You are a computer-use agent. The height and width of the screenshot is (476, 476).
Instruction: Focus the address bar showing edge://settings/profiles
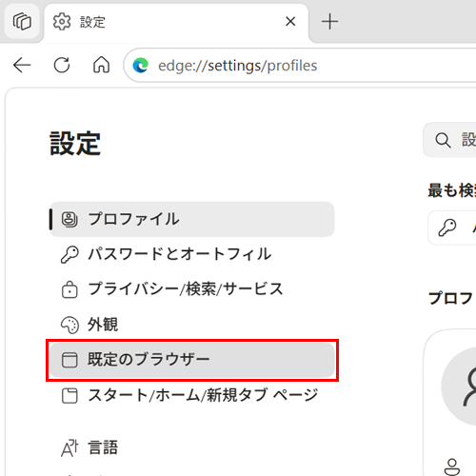(300, 66)
